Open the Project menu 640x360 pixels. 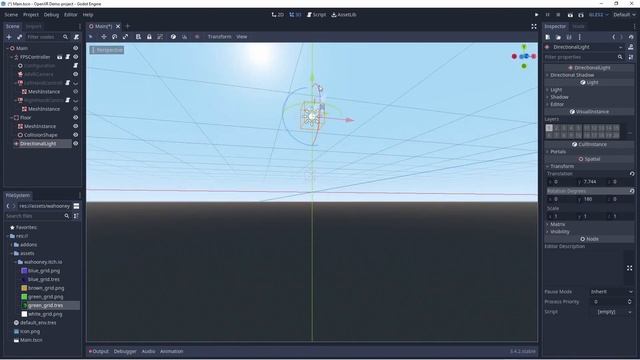pos(31,15)
